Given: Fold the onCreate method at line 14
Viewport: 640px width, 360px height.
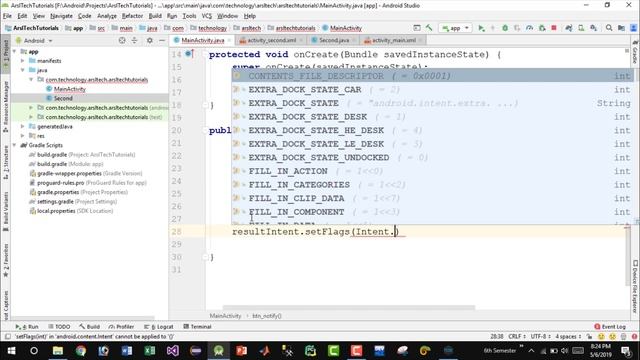Looking at the screenshot, I should [205, 54].
